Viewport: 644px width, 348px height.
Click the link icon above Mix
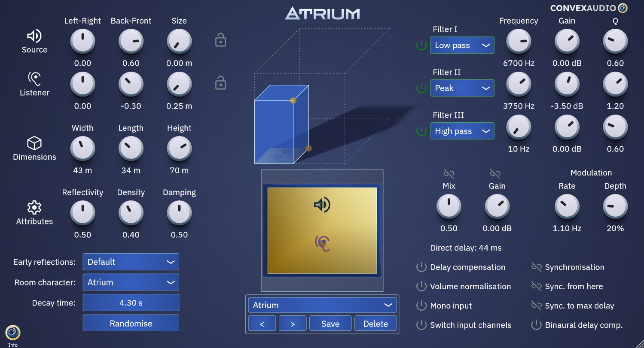click(x=449, y=173)
